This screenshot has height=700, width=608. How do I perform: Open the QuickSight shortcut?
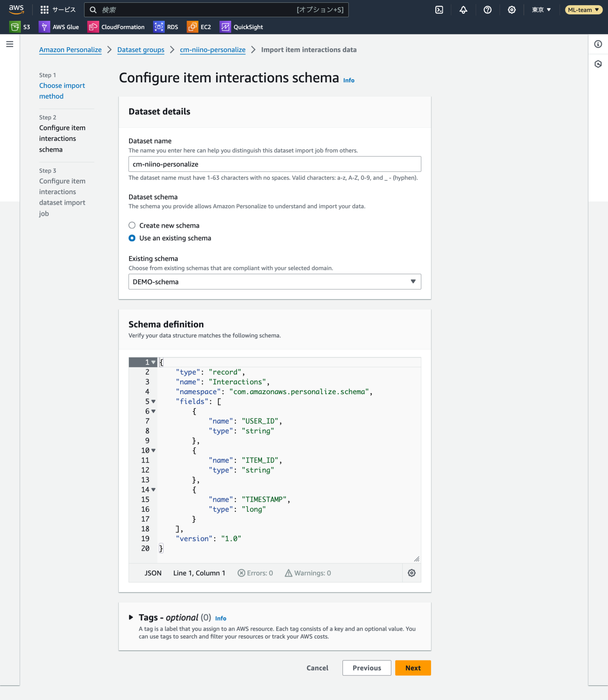[x=242, y=27]
